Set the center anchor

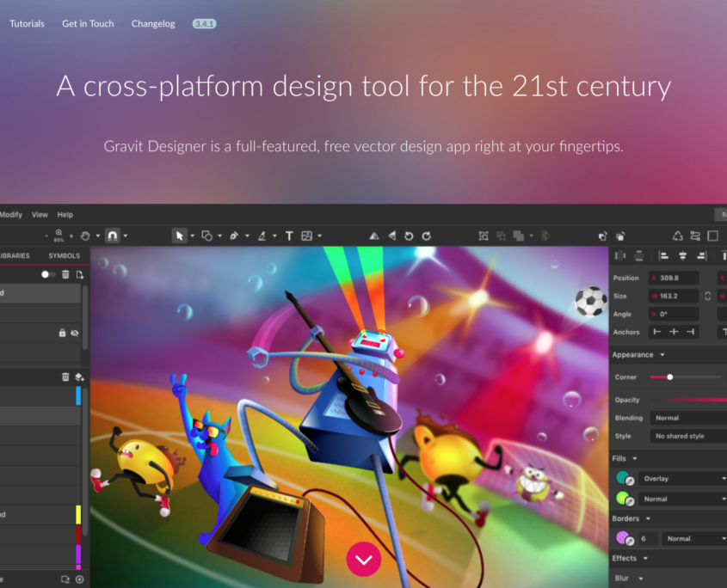pos(674,332)
